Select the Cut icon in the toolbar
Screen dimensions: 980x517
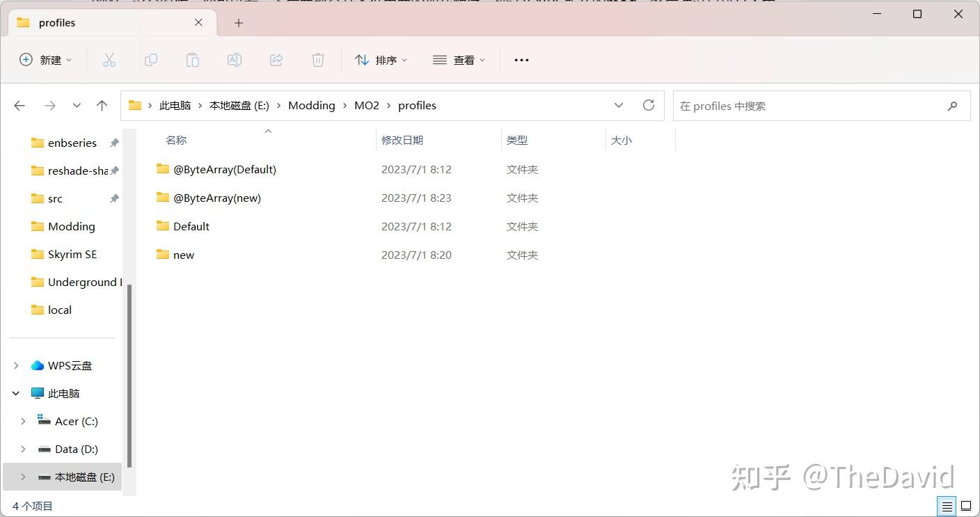[x=109, y=60]
